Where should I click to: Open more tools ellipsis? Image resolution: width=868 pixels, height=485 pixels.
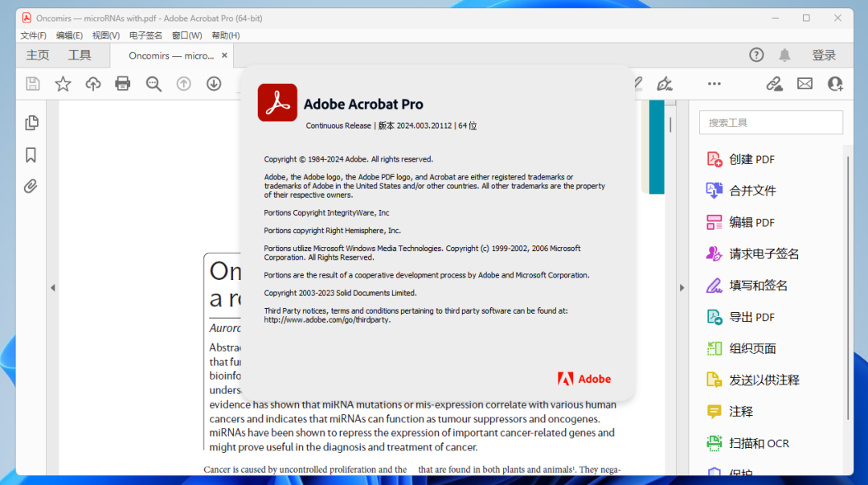714,84
